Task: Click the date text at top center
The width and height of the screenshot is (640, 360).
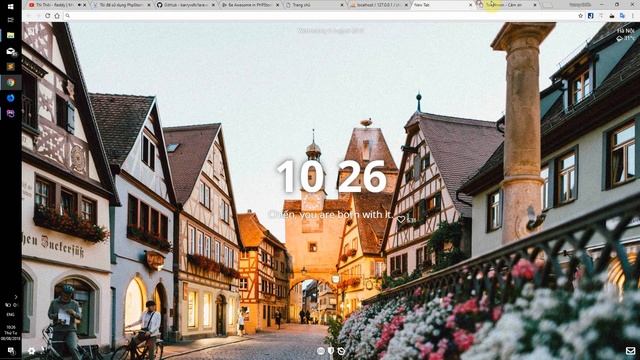Action: pos(331,31)
